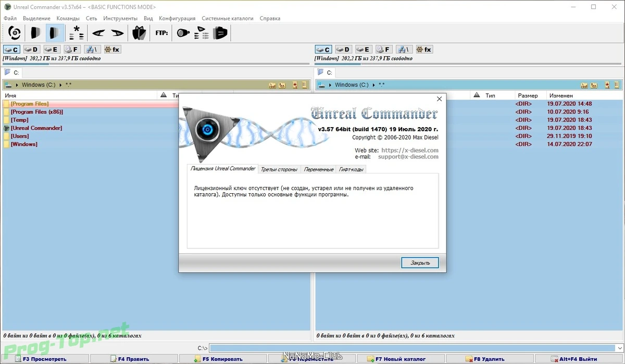
Task: Click the command line input field
Action: coord(416,348)
